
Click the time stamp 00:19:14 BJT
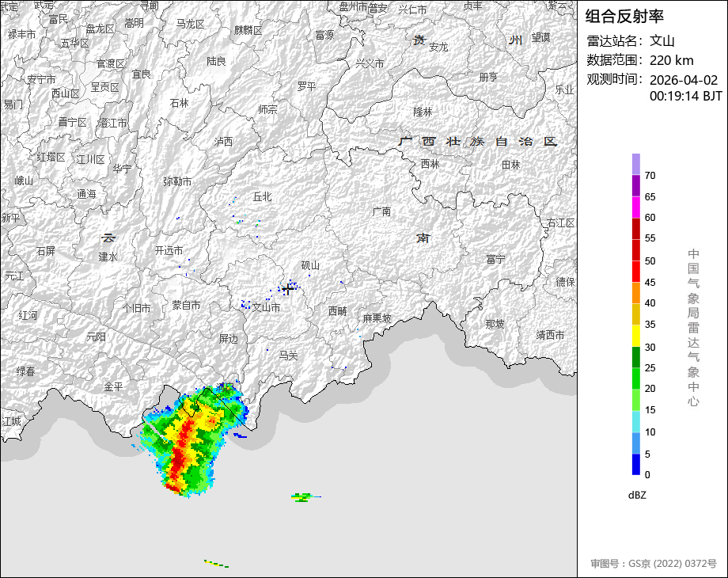686,96
